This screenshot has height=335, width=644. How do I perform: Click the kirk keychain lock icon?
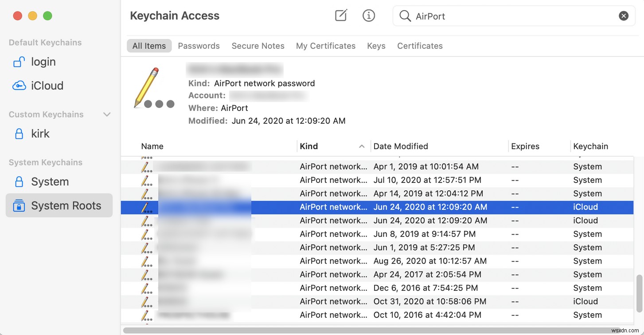point(20,134)
